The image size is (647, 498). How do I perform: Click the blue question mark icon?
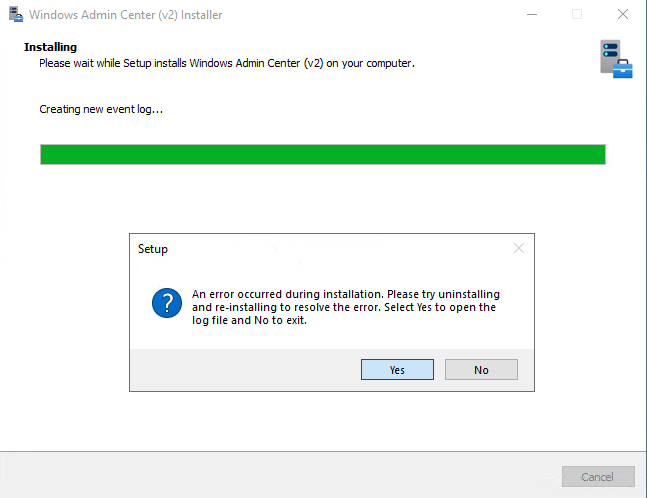166,302
